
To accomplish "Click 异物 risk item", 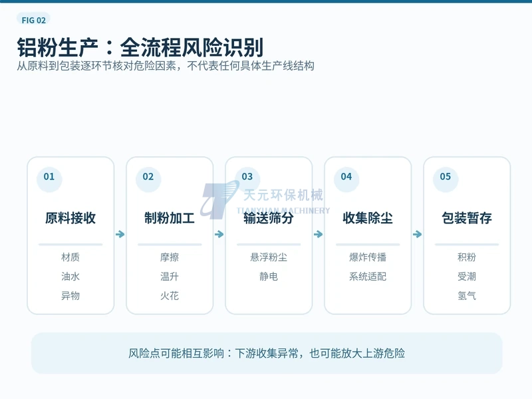I will click(70, 296).
